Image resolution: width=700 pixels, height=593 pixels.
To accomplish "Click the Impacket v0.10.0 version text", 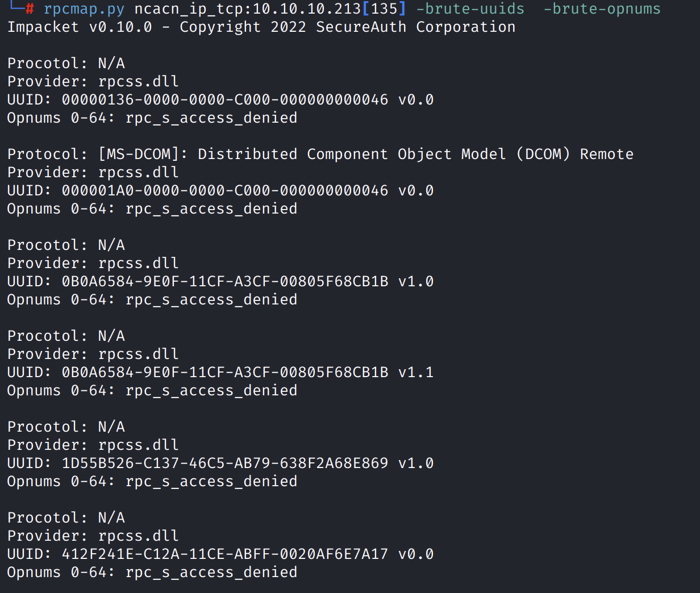I will click(x=80, y=27).
